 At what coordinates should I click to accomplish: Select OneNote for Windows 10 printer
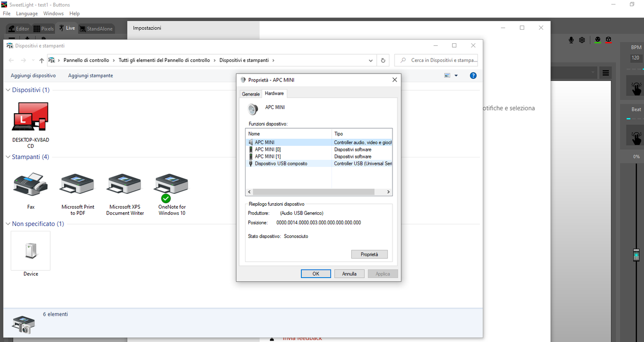click(x=172, y=194)
